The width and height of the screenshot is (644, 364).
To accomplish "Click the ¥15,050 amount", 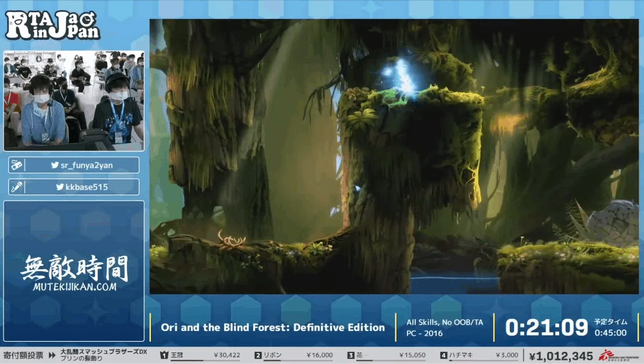I will 412,355.
